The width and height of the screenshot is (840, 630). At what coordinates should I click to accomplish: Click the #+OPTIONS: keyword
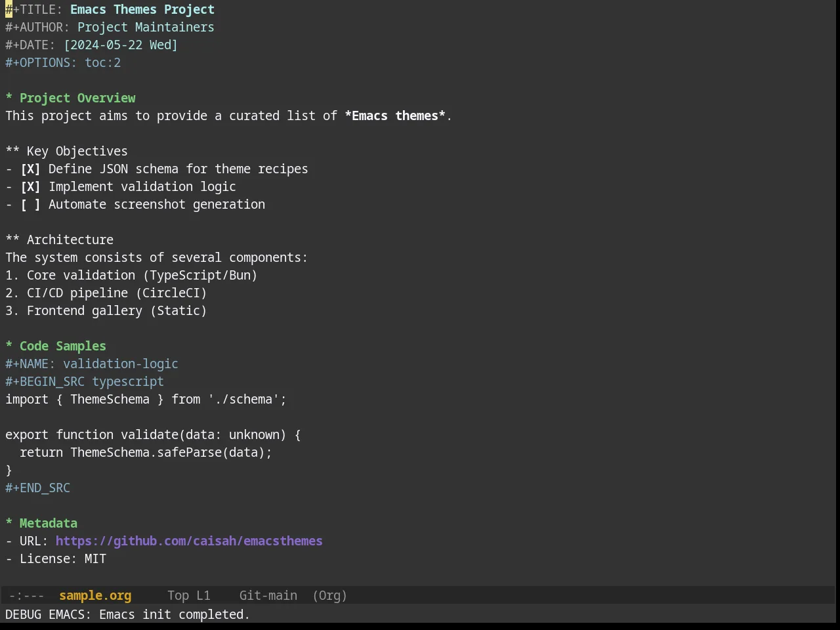[41, 62]
